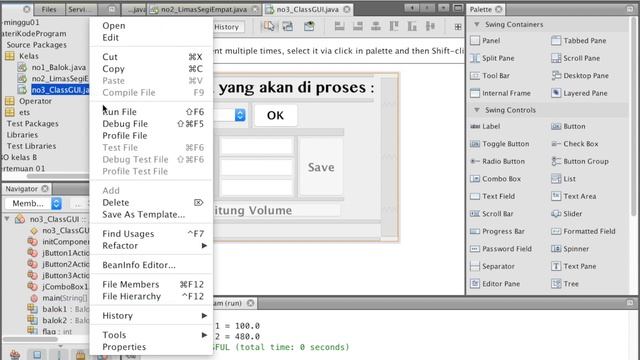Select Delete from the context menu

point(151,202)
